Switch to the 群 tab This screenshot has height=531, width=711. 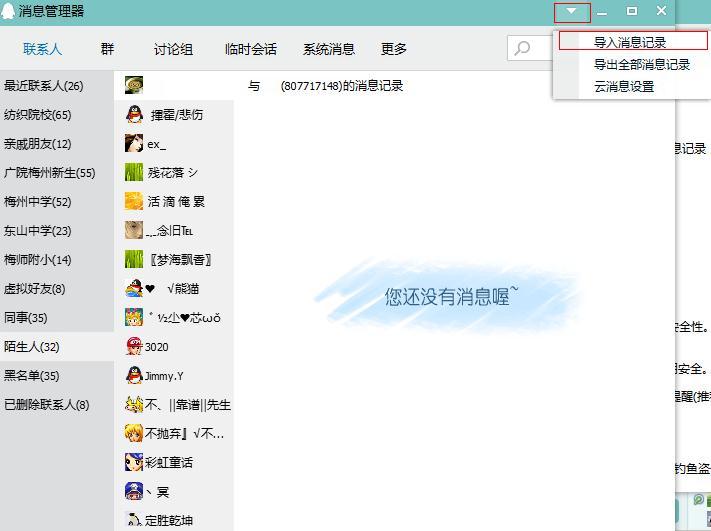[107, 49]
